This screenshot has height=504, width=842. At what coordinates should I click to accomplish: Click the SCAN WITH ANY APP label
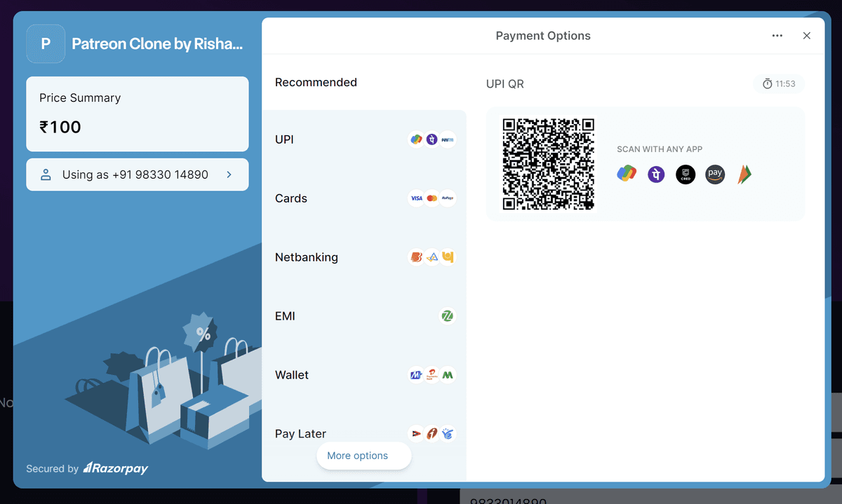point(660,149)
